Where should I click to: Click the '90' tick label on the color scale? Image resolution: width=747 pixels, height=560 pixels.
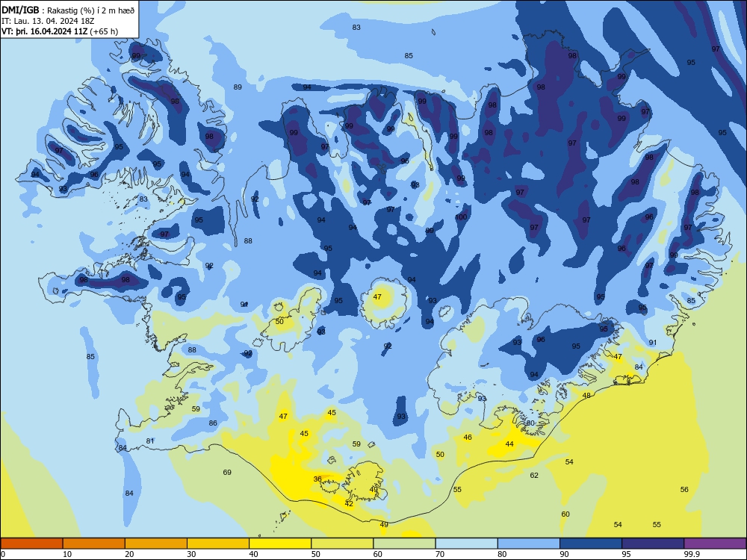(x=565, y=554)
